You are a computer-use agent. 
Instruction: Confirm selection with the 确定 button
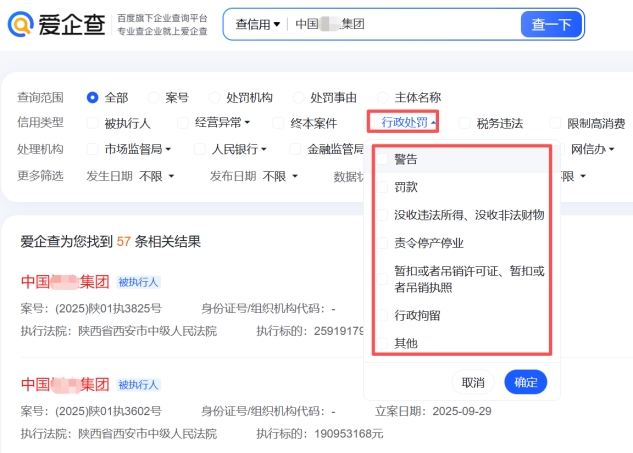[525, 382]
